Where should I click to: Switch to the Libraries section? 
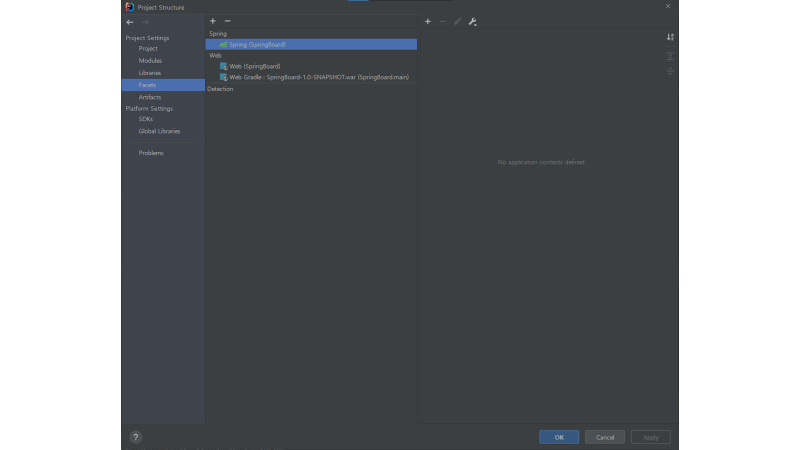point(150,73)
